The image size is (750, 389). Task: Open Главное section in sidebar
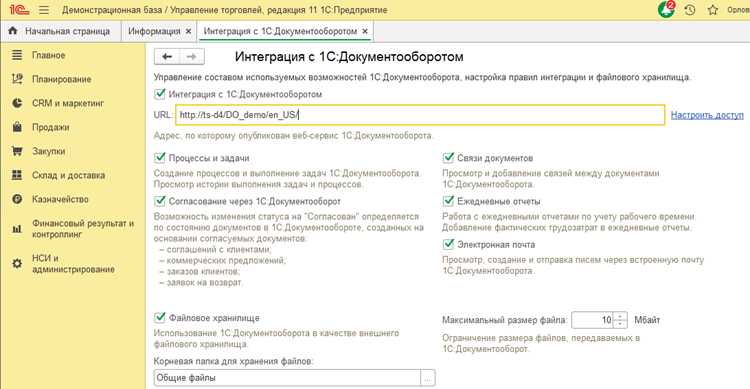point(48,55)
